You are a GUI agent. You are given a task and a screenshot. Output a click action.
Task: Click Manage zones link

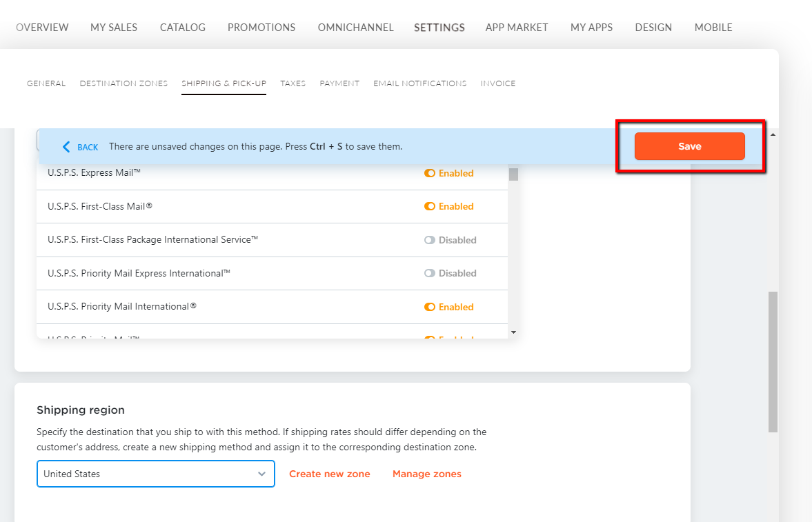(x=427, y=474)
